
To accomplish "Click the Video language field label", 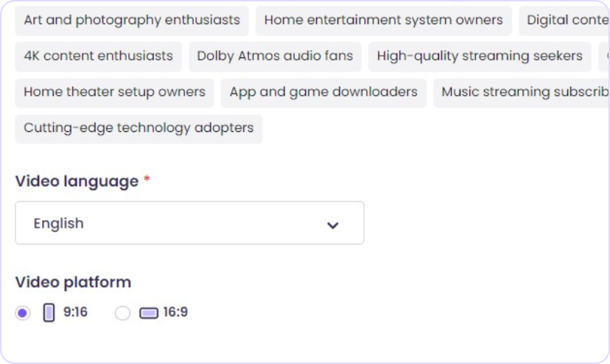I will (77, 181).
